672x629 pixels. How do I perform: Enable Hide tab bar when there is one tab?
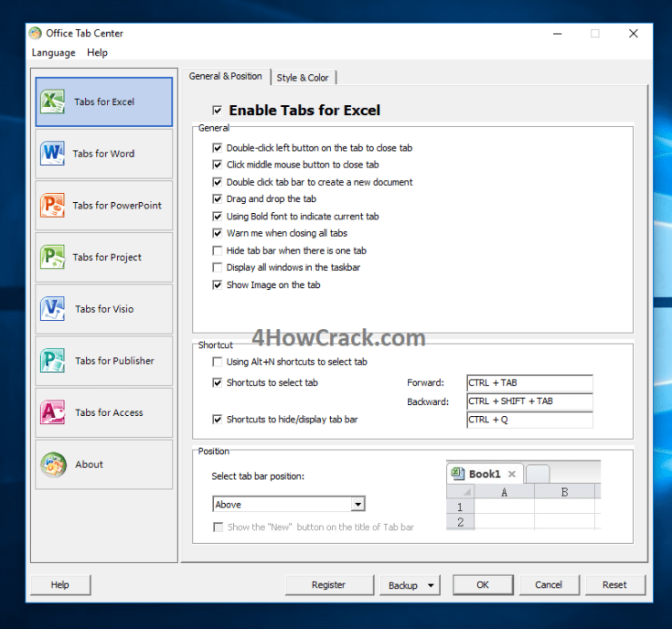point(218,251)
